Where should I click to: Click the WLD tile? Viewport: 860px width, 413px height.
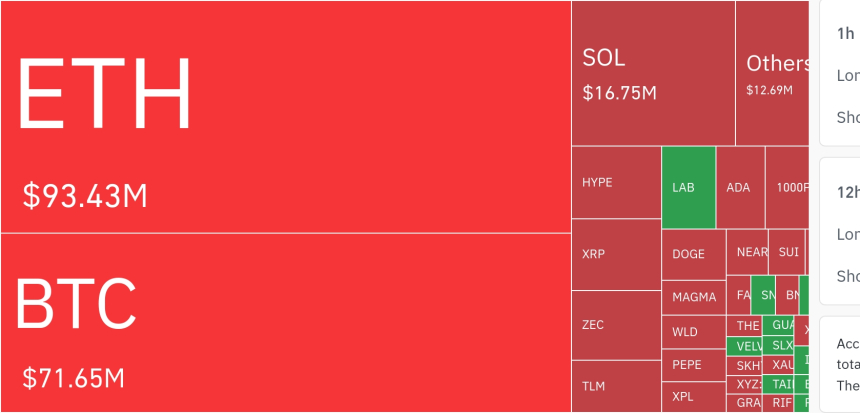[x=694, y=332]
